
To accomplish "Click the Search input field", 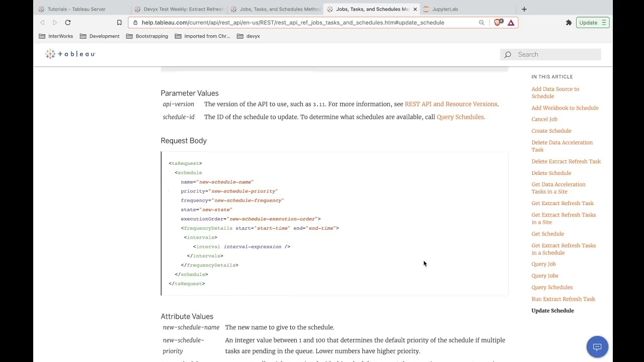I will tap(557, 54).
